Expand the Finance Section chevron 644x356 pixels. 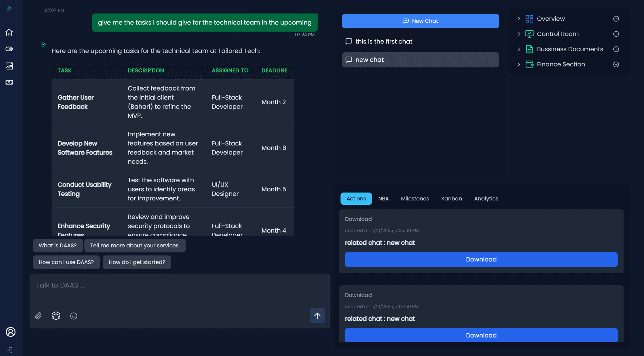point(519,64)
